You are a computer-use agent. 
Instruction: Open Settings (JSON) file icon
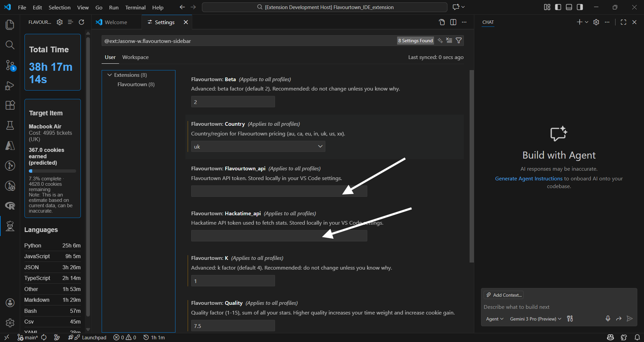(442, 22)
